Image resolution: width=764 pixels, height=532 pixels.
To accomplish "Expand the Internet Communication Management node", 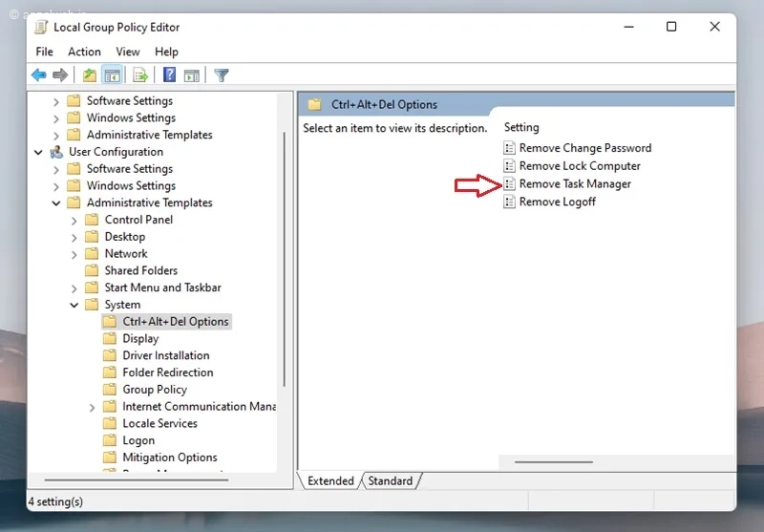I will tap(93, 407).
